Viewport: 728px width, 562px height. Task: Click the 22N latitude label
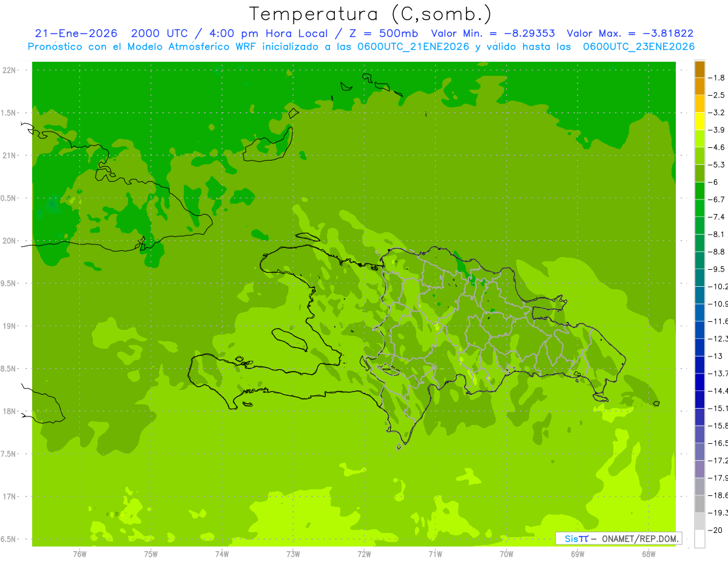[10, 70]
